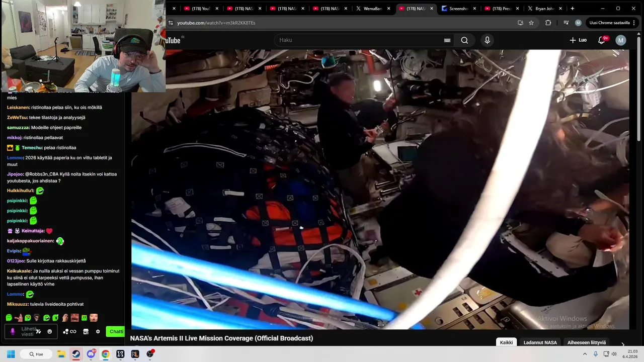Viewport: 644px width, 362px height.
Task: Open OBS Studio from the taskbar
Action: (x=150, y=354)
